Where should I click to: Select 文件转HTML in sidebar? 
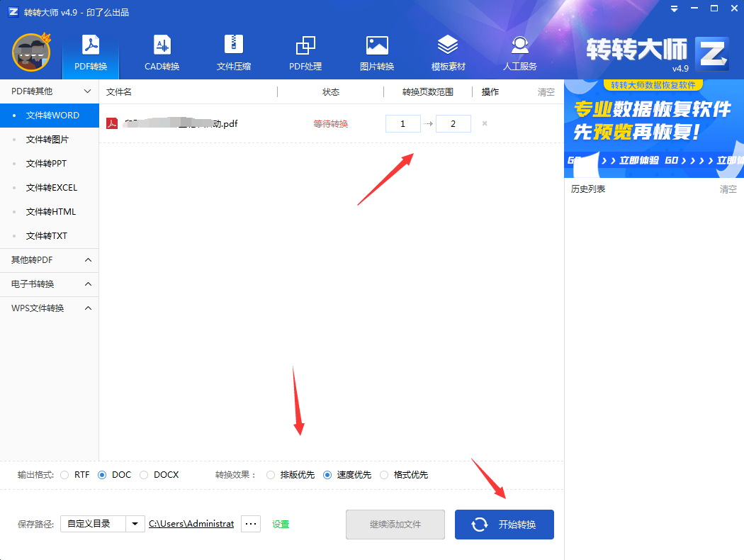50,212
